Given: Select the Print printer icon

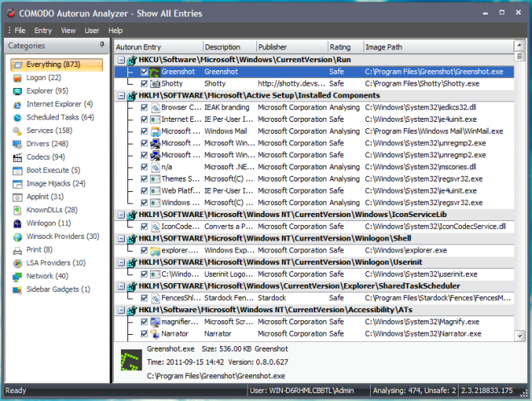Looking at the screenshot, I should 18,250.
